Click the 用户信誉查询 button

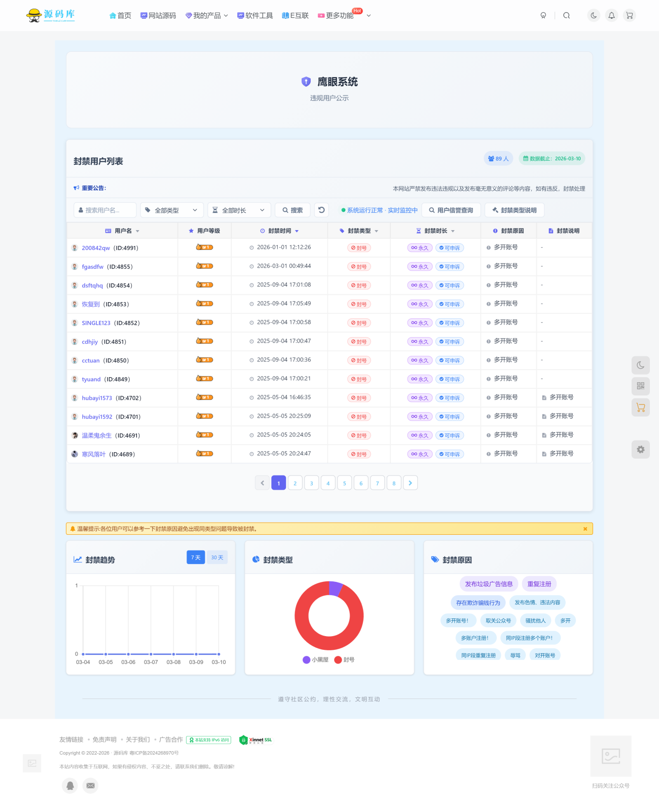pos(451,210)
